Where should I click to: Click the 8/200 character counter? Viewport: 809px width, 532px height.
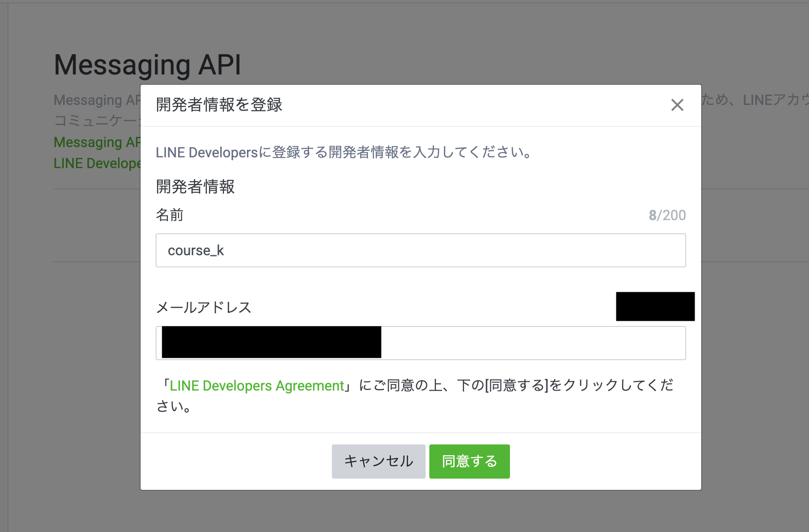(667, 215)
